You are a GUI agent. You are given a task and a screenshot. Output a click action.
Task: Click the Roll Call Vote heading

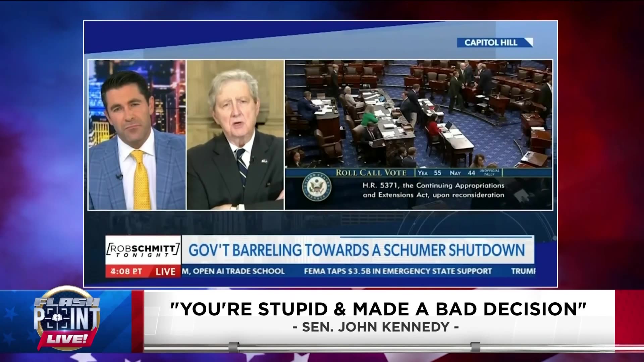[x=371, y=173]
